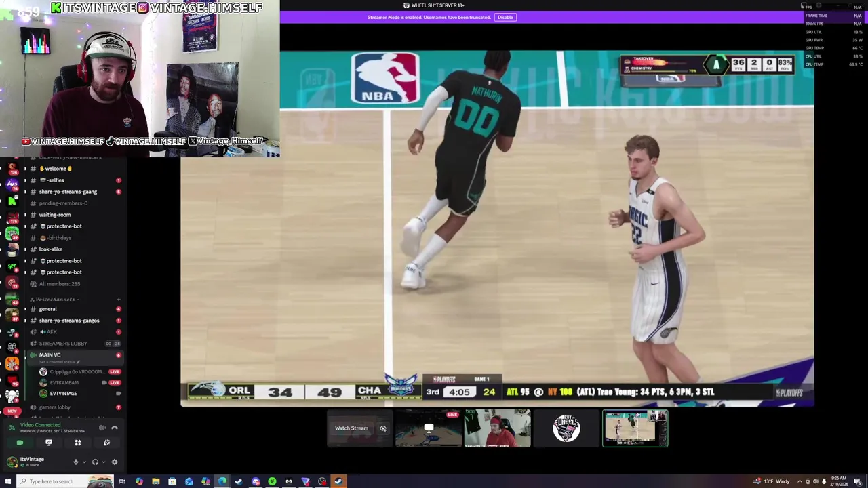This screenshot has height=488, width=868.
Task: Click Cripplgga Go VROOOOM user in voice
Action: (x=77, y=372)
